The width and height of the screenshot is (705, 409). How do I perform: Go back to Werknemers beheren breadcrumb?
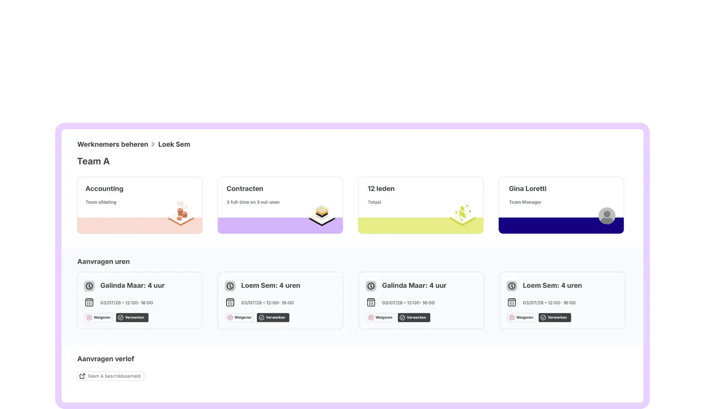tap(112, 144)
